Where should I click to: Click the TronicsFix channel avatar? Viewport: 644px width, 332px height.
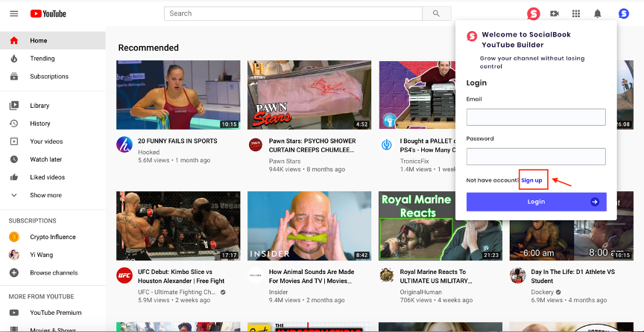tap(386, 145)
